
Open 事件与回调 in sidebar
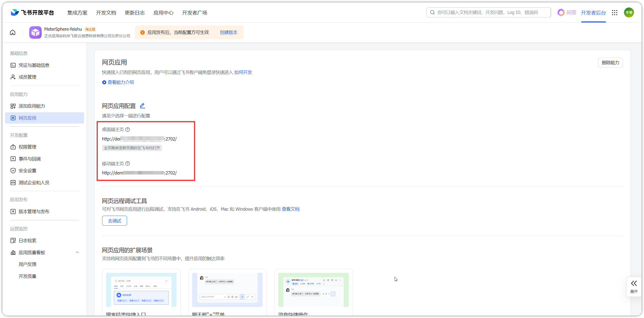[x=44, y=159]
